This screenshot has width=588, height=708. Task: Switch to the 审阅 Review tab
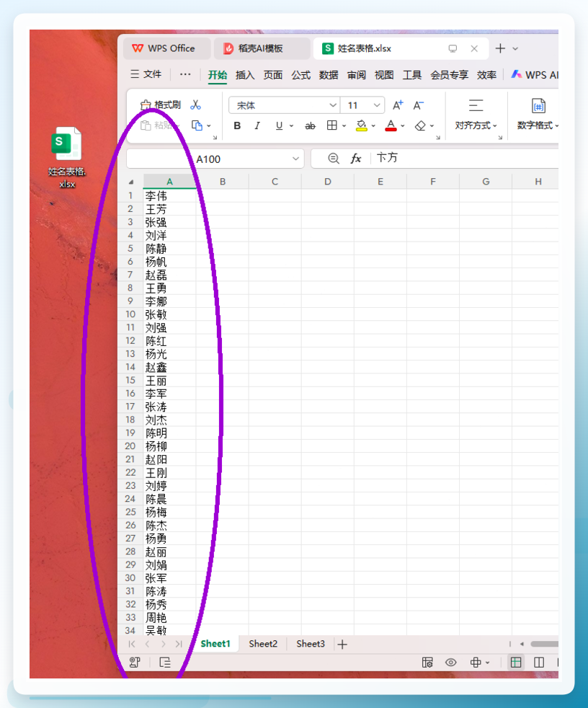click(357, 75)
